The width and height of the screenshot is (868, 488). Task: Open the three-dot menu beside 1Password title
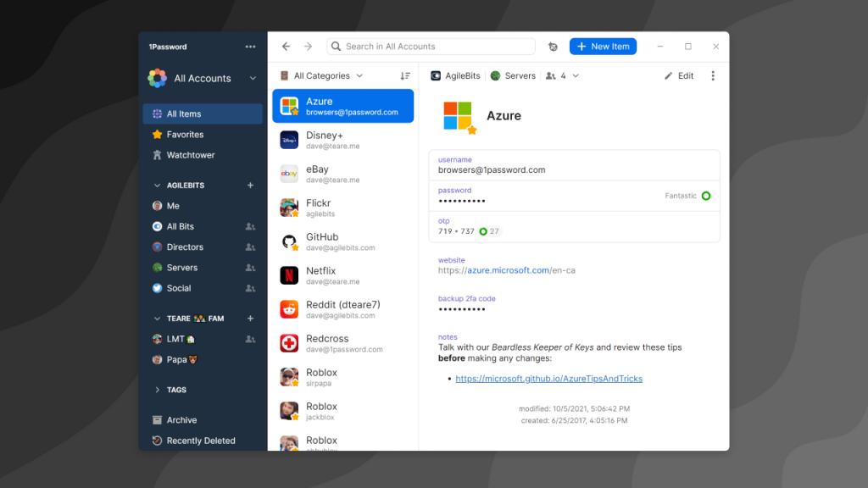[x=250, y=47]
